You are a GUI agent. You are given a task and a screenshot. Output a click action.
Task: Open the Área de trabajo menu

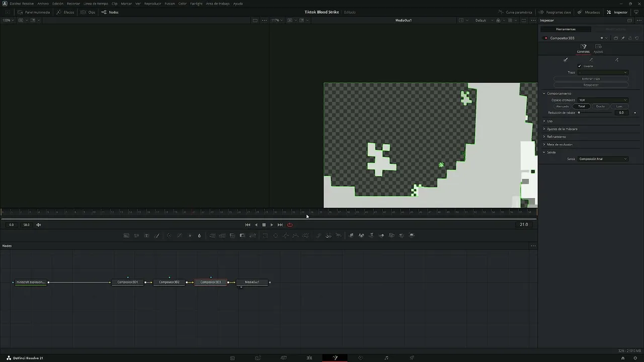coord(218,4)
